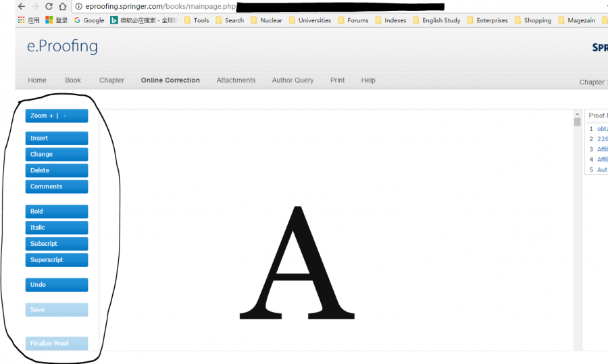Click the Undo button

pyautogui.click(x=57, y=285)
